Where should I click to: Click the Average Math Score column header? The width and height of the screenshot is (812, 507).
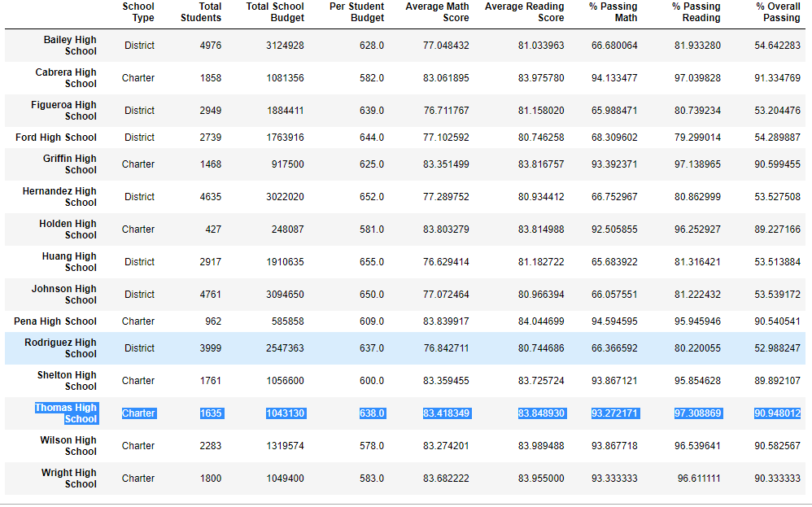(x=437, y=12)
